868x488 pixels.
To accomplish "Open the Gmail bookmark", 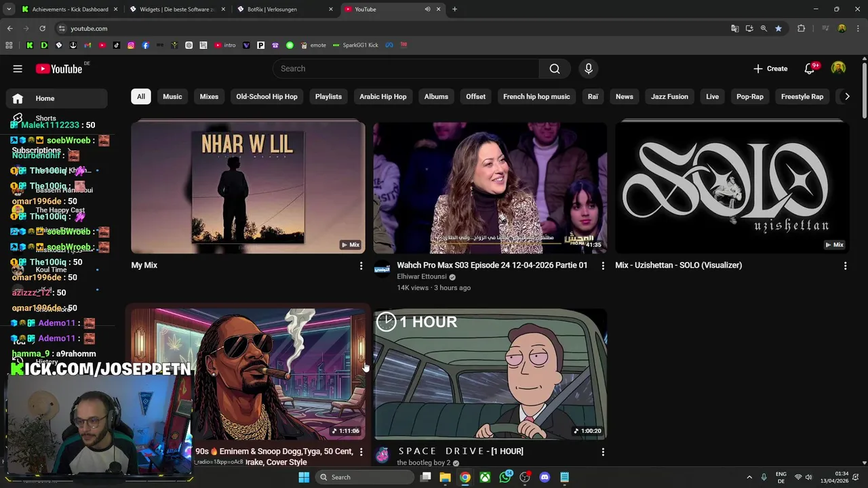I will pyautogui.click(x=87, y=45).
